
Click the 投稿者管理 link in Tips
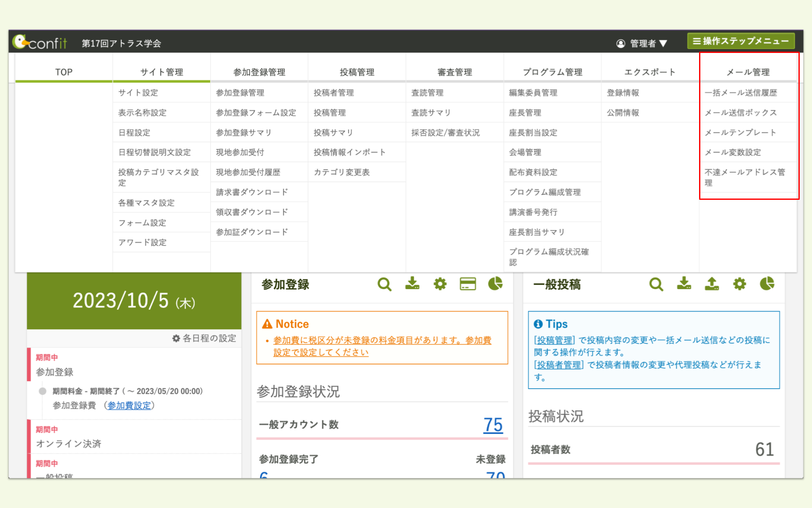(559, 364)
